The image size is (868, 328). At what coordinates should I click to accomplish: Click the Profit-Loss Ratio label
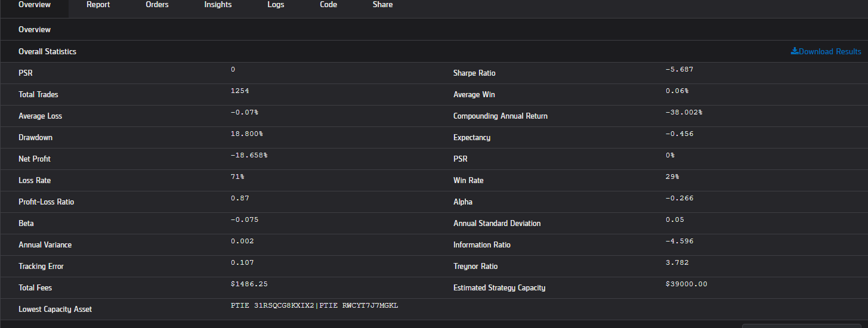[47, 202]
